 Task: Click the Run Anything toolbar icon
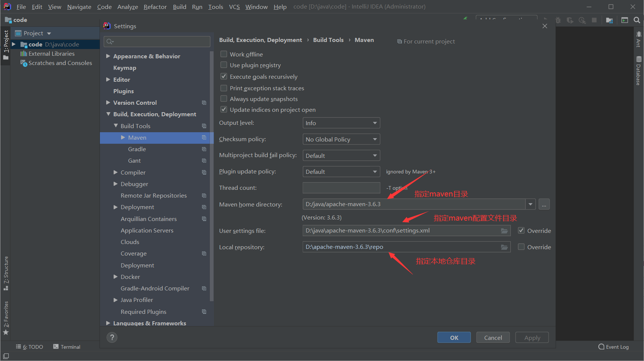click(x=625, y=20)
